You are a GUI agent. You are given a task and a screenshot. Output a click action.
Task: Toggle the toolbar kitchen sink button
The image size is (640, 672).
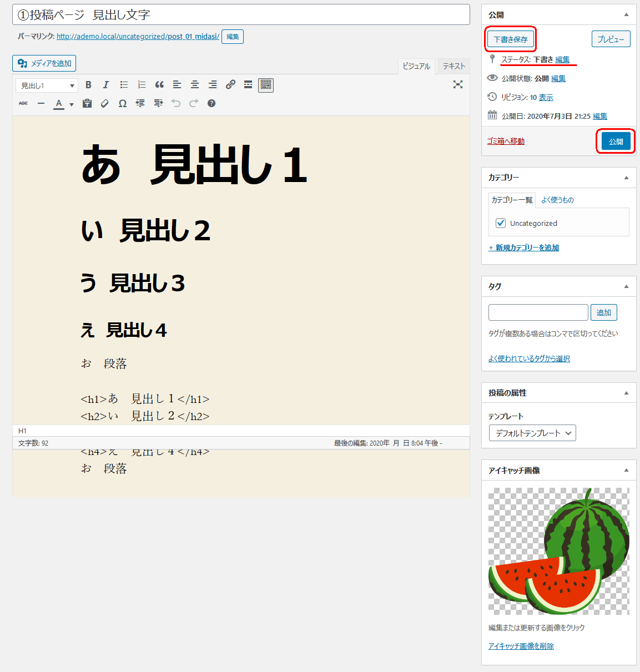[266, 85]
